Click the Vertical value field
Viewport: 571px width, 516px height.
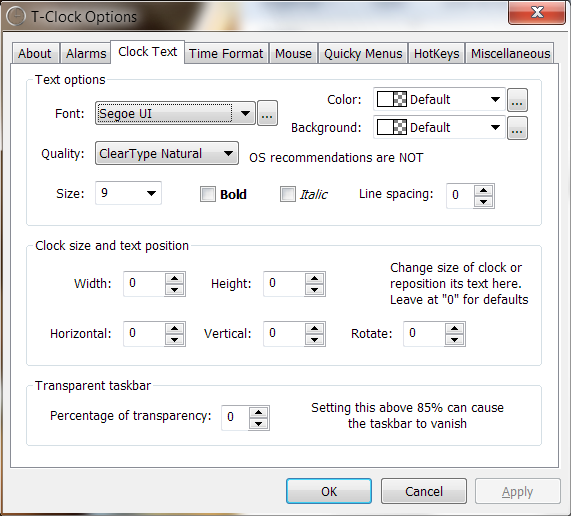coord(284,333)
